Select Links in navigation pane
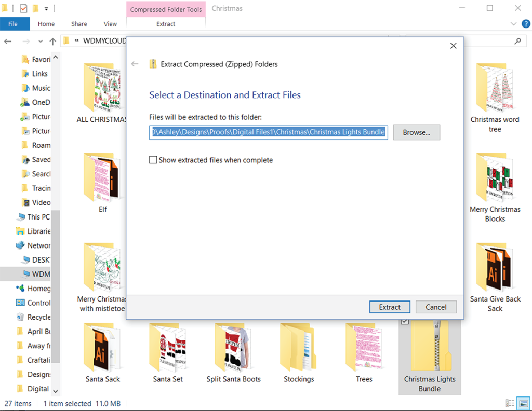 (35, 74)
